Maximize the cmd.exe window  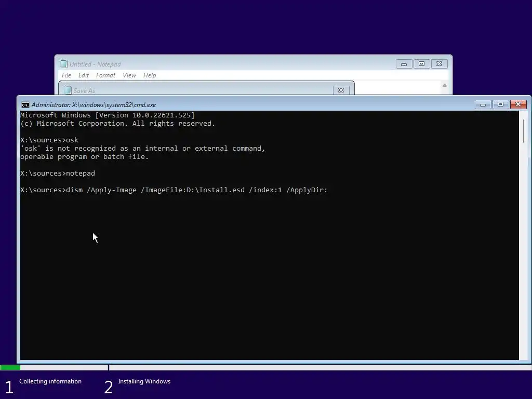click(x=500, y=104)
